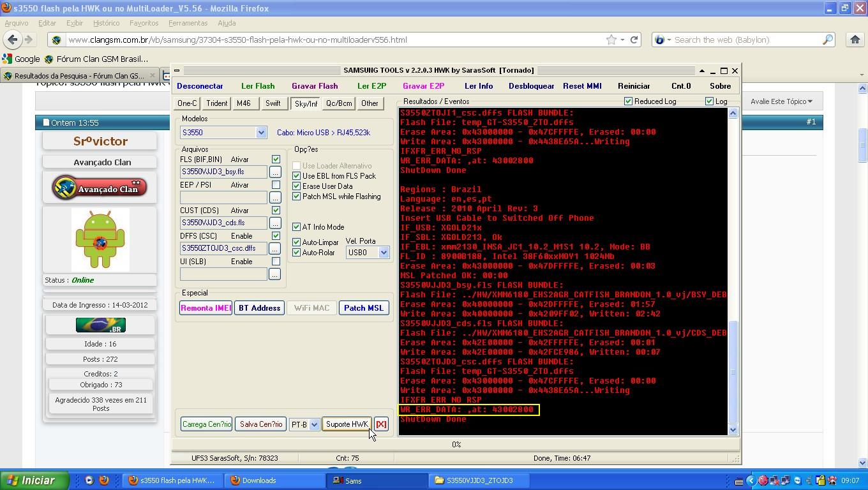The height and width of the screenshot is (490, 868).
Task: Toggle Auto-Rolar checkbox
Action: 296,253
